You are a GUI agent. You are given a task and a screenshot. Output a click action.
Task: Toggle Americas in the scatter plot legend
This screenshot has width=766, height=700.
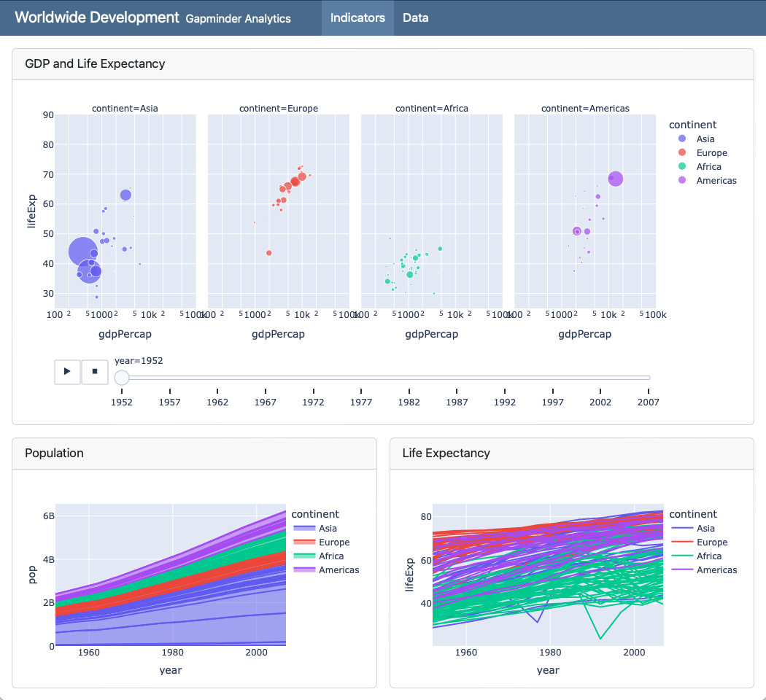click(x=715, y=181)
